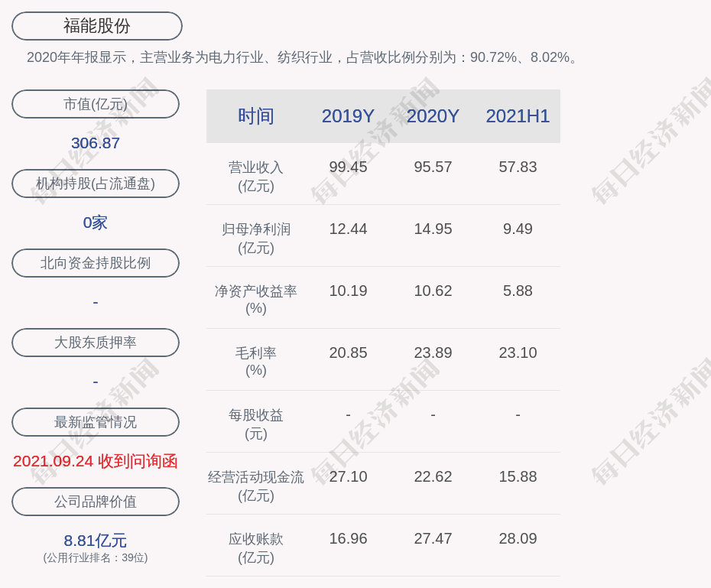Image resolution: width=711 pixels, height=588 pixels.
Task: Click the 10.19 ROE value
Action: pyautogui.click(x=348, y=291)
